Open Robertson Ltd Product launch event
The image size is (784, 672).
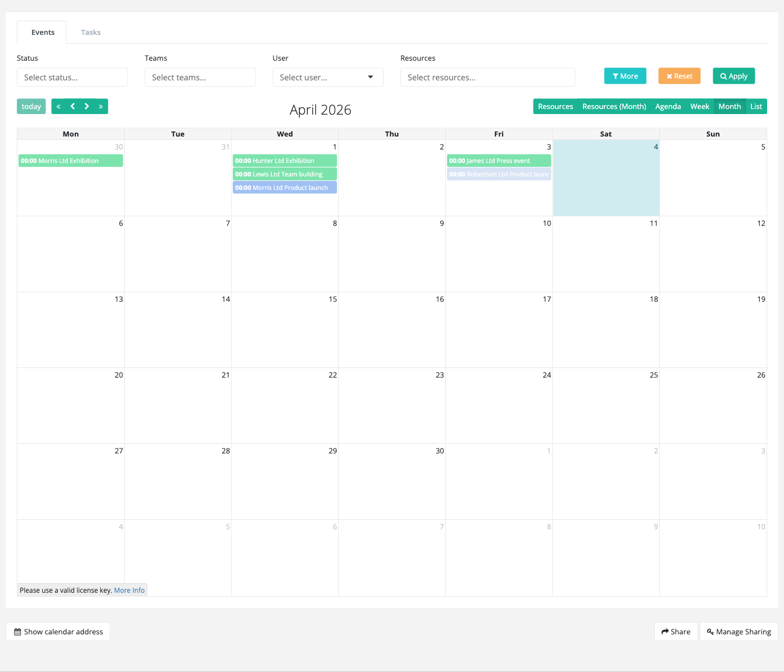coord(499,174)
